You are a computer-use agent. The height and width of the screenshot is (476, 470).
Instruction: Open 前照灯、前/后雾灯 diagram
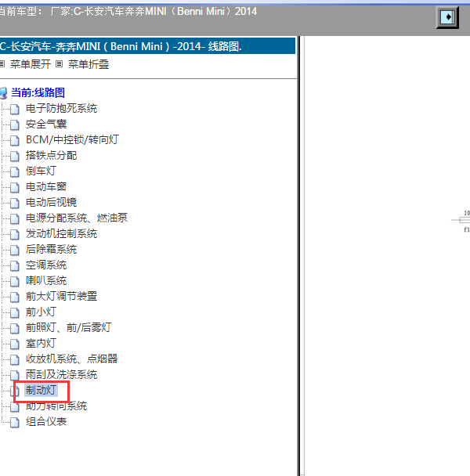pyautogui.click(x=69, y=327)
